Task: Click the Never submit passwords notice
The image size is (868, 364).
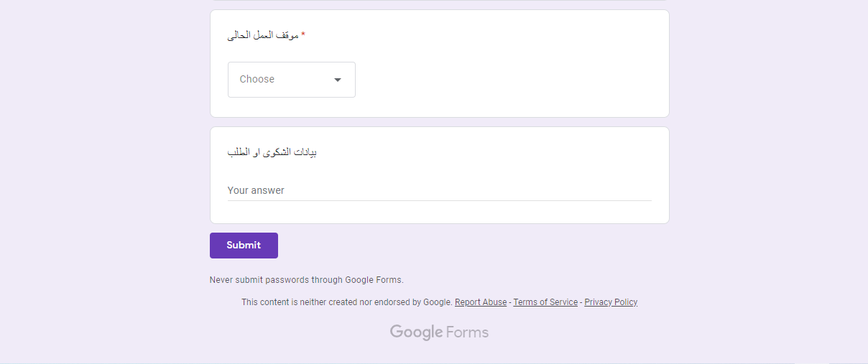Action: click(x=307, y=280)
